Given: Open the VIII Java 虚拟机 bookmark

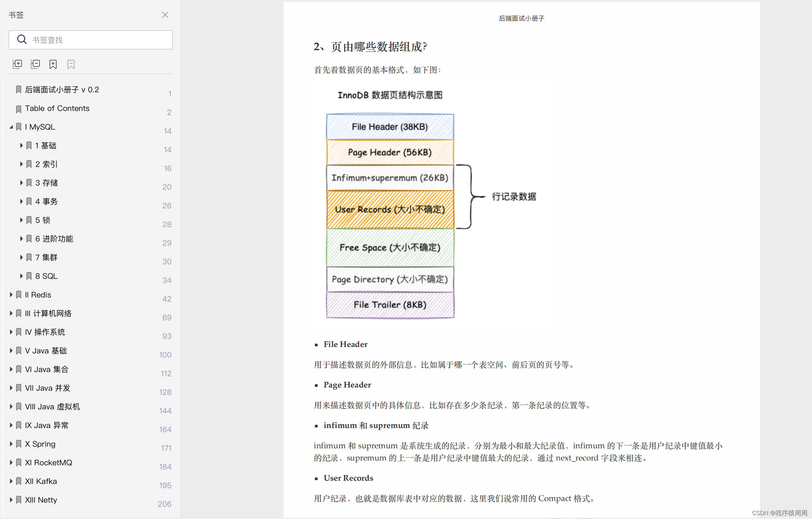Looking at the screenshot, I should coord(52,407).
